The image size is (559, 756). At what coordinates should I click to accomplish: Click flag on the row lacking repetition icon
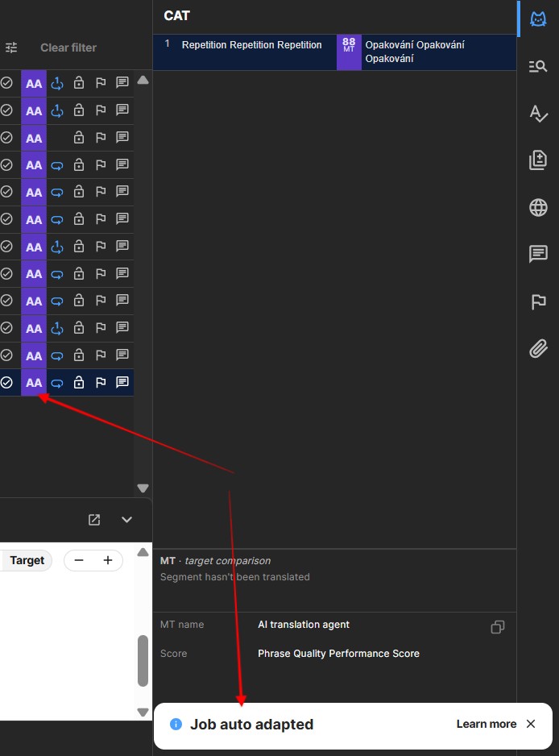101,138
